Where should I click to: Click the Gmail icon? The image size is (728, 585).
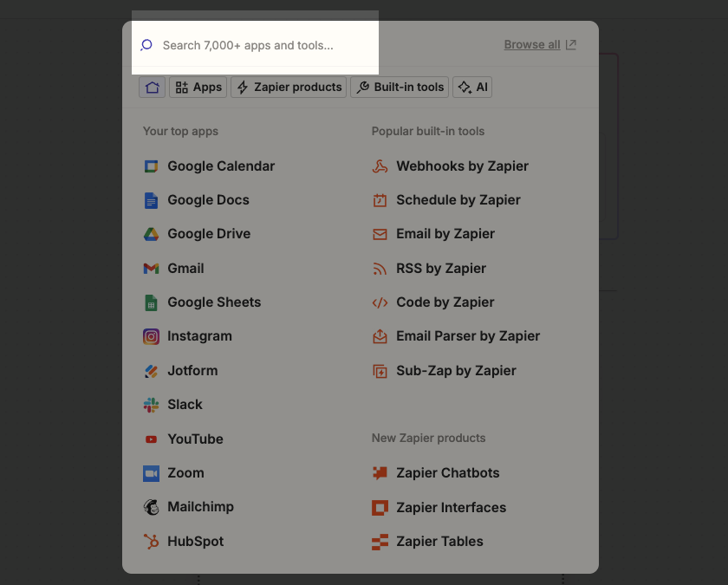[151, 269]
